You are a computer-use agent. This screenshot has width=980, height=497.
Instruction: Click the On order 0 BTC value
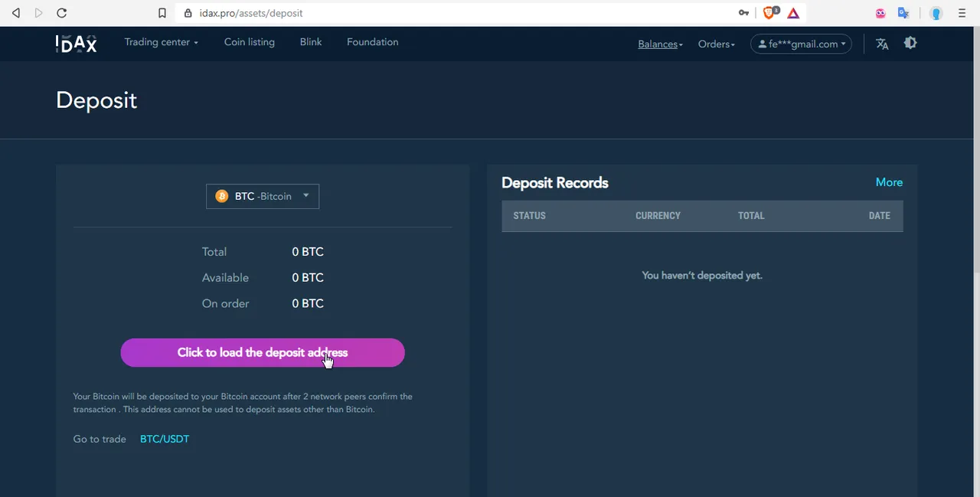pos(308,303)
